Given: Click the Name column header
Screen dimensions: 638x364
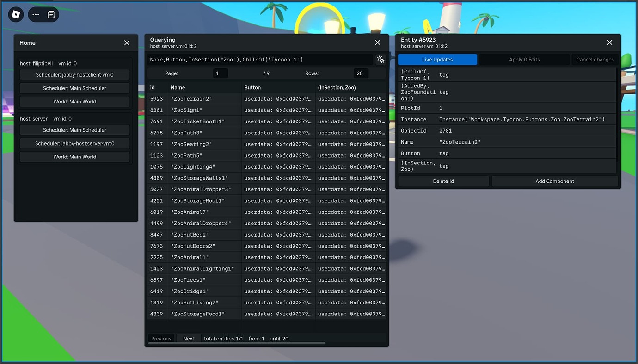Looking at the screenshot, I should [178, 87].
